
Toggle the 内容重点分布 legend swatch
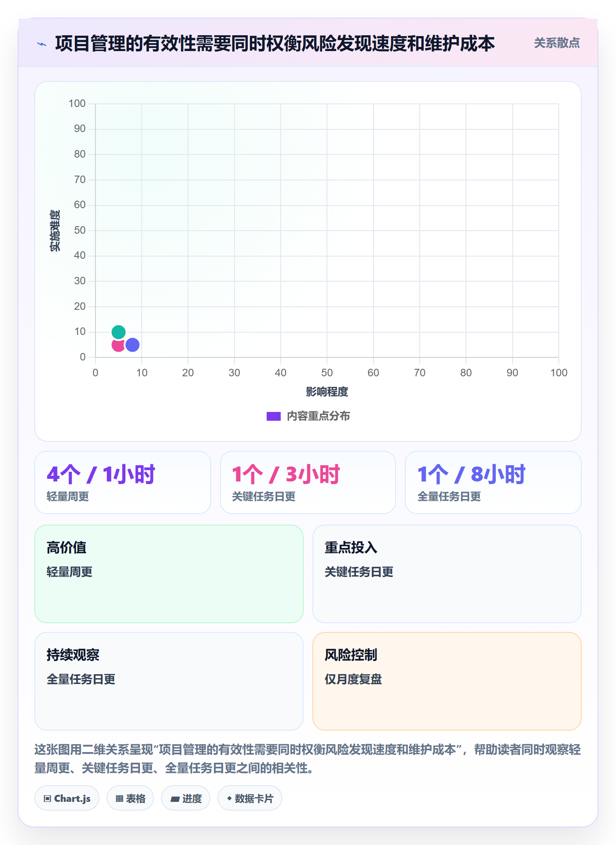(x=273, y=416)
